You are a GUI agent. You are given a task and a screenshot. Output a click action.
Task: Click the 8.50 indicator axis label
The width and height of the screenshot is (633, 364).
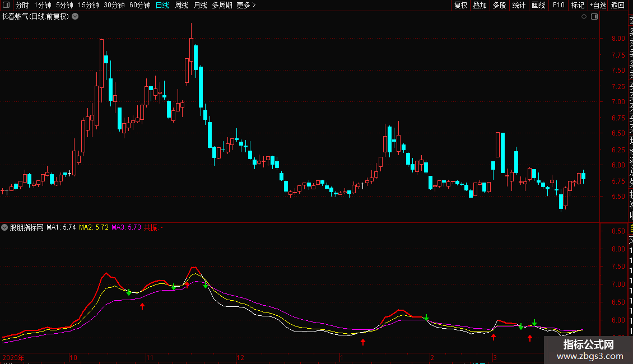coord(618,231)
